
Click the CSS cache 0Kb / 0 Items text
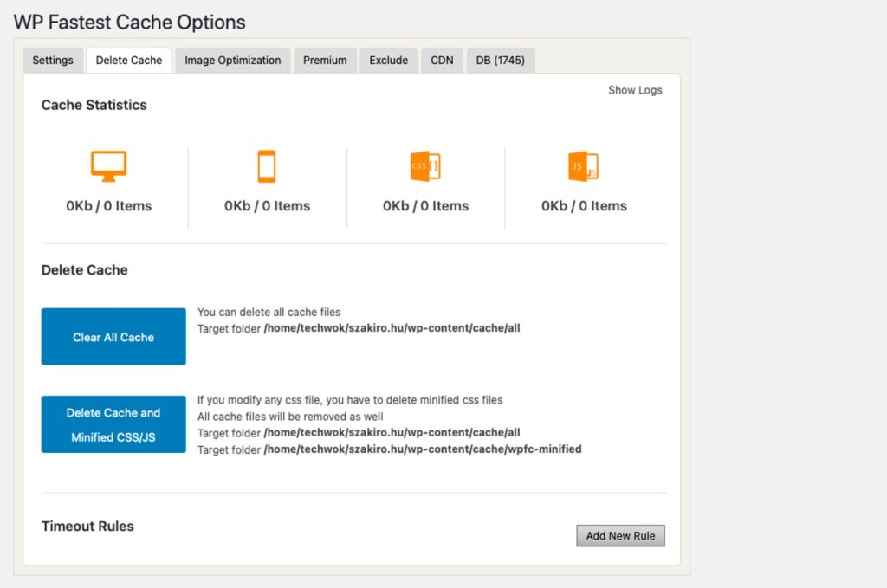425,206
